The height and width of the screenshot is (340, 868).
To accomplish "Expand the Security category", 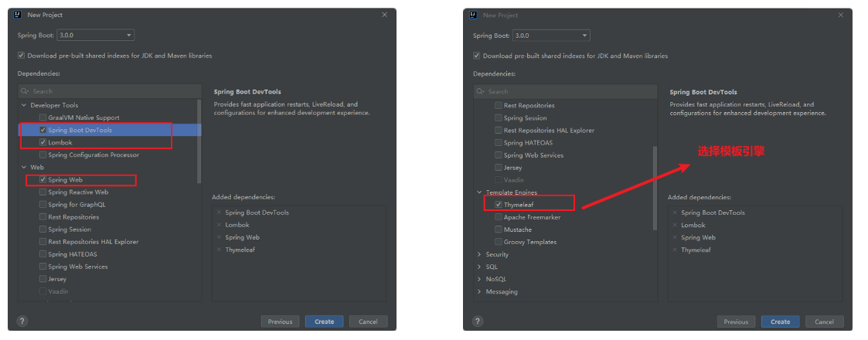I will click(479, 254).
